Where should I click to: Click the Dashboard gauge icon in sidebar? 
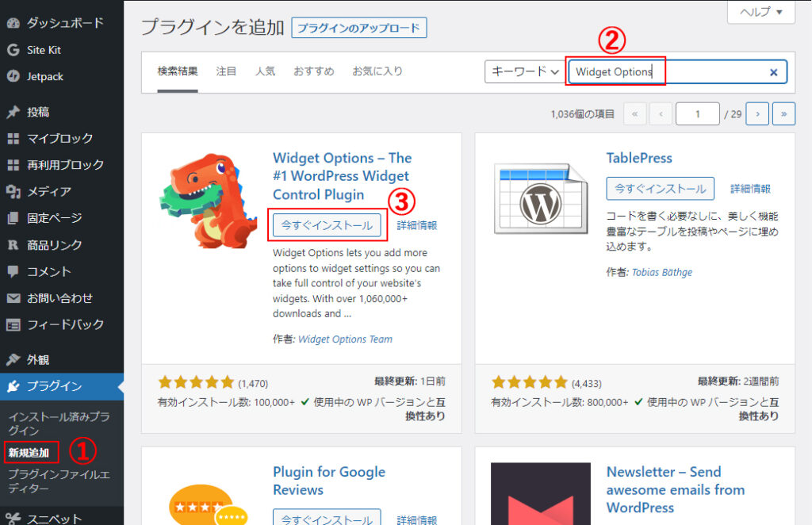13,23
